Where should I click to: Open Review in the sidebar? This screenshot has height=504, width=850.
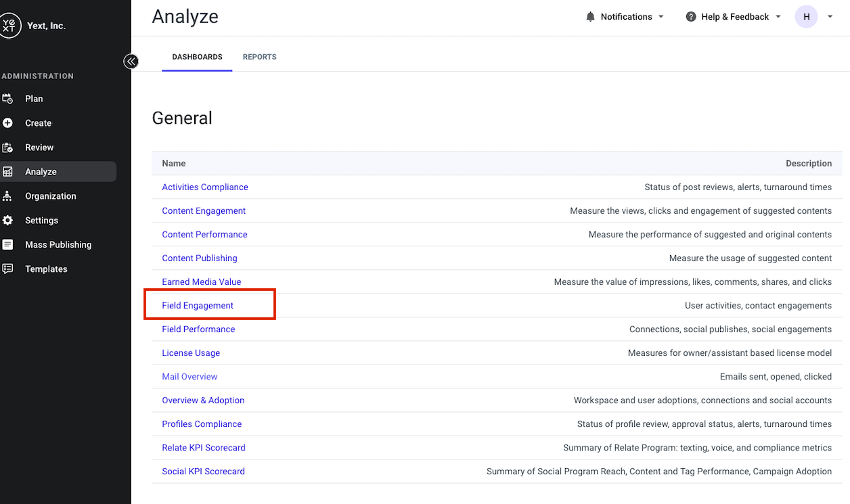click(x=58, y=147)
